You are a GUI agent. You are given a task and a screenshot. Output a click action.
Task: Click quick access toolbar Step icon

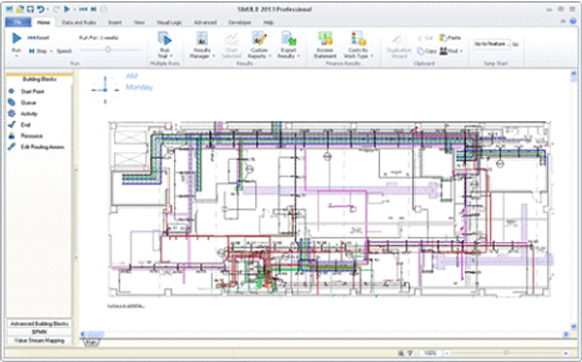point(94,9)
